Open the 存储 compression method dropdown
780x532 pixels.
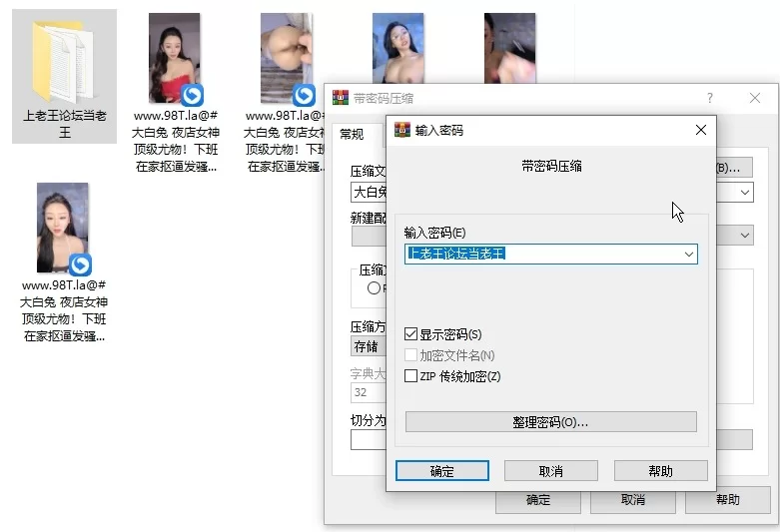[x=369, y=346]
